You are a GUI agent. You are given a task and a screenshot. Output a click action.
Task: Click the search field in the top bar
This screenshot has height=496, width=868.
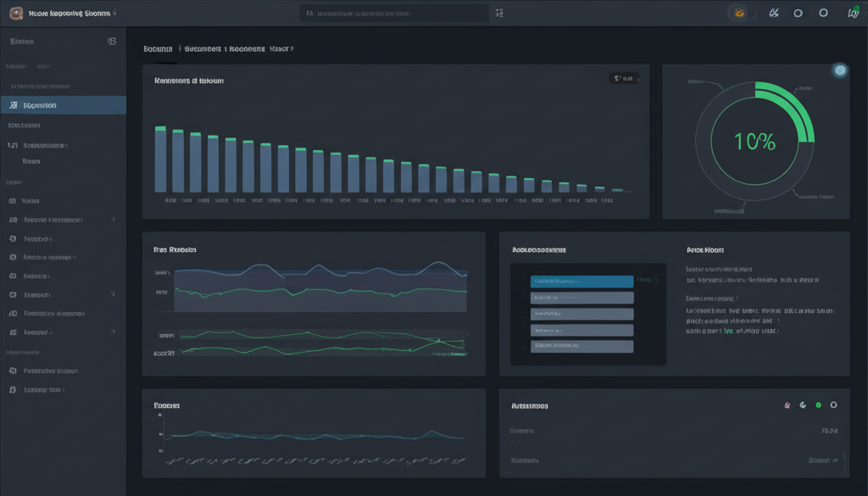[394, 14]
